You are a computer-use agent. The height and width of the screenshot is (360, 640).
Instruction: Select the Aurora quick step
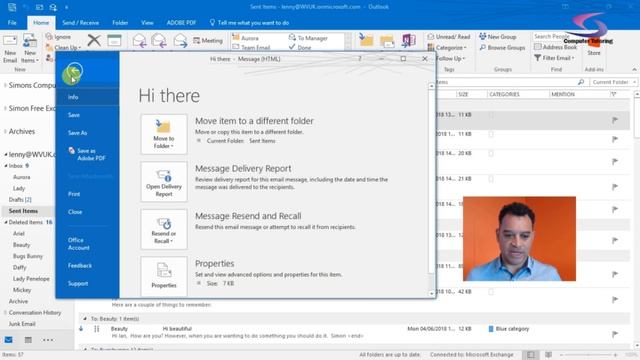(x=245, y=38)
